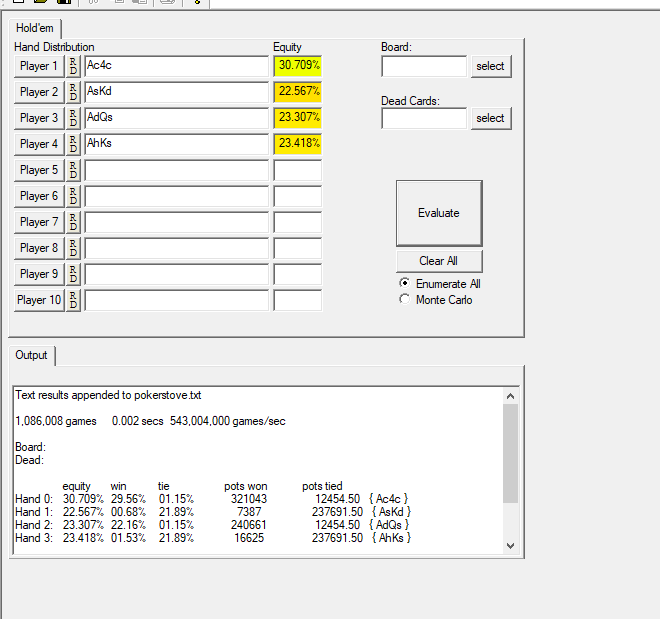Click the empty Player 7 hand field

click(x=176, y=222)
